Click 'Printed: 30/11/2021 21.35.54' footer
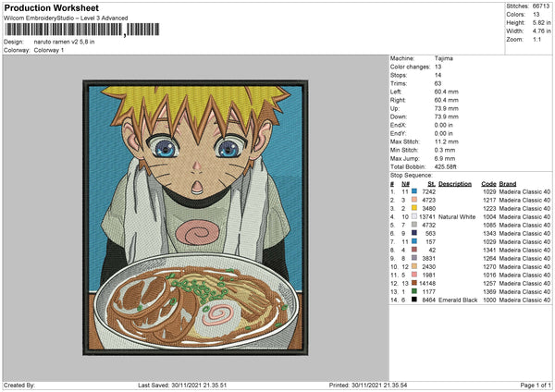Image resolution: width=555 pixels, height=392 pixels. pyautogui.click(x=368, y=385)
